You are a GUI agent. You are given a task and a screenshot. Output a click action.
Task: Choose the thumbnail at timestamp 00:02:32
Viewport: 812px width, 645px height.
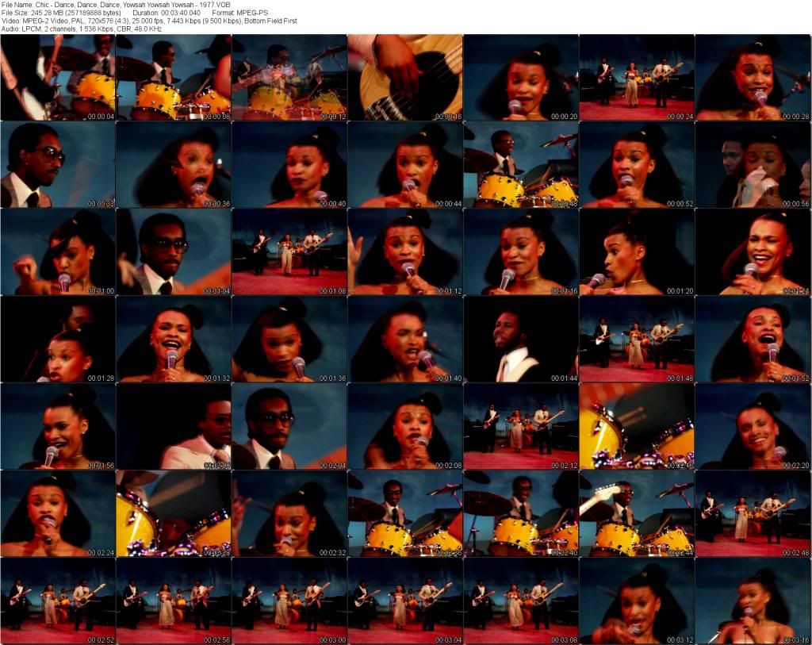(x=289, y=514)
